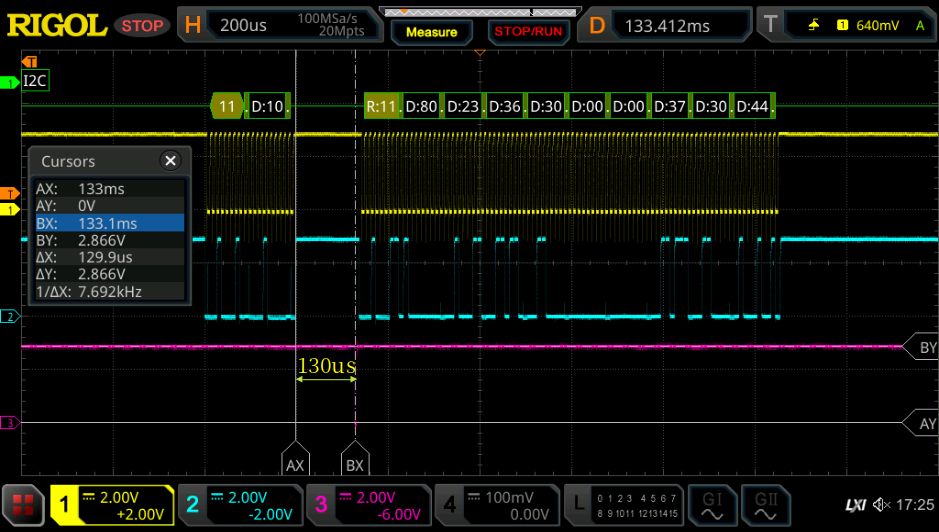
Task: Click the clock 17:25
Action: click(915, 505)
